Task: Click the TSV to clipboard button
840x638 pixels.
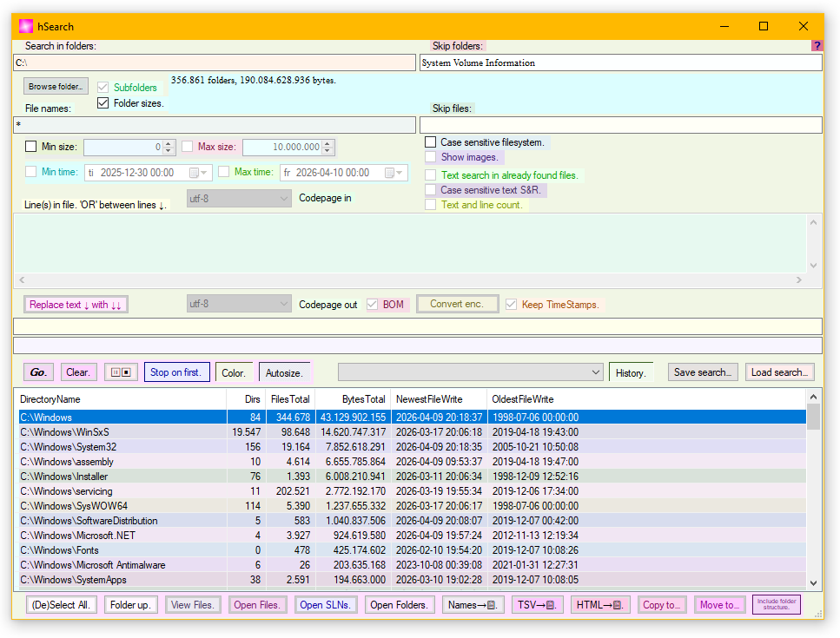Action: coord(537,605)
